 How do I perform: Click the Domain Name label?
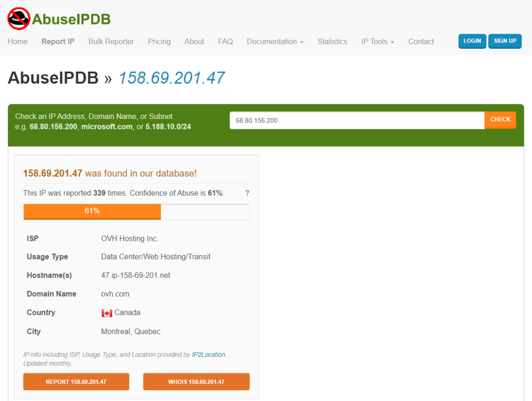pos(51,294)
